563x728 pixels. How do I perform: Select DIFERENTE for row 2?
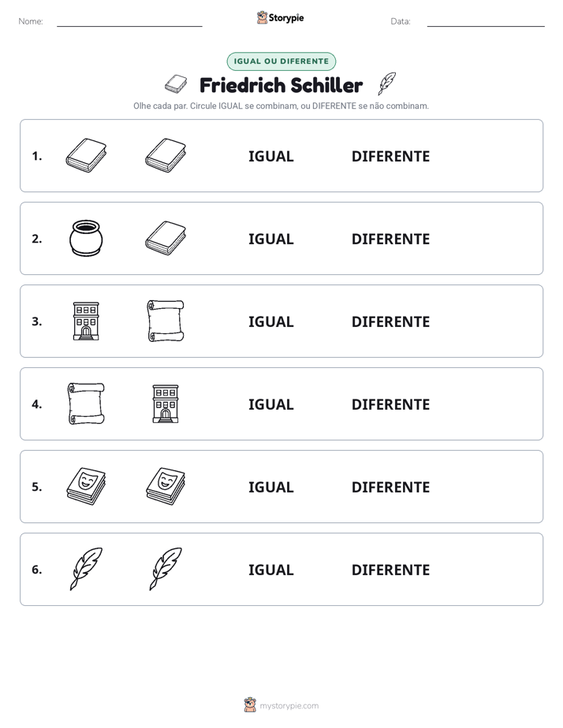(390, 239)
